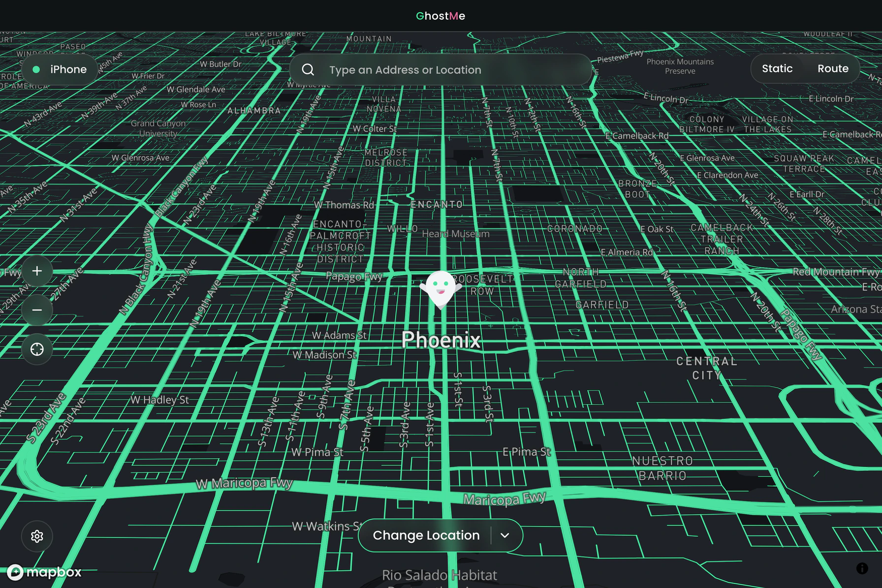Click the Heard Museum label
882x588 pixels.
tap(456, 234)
